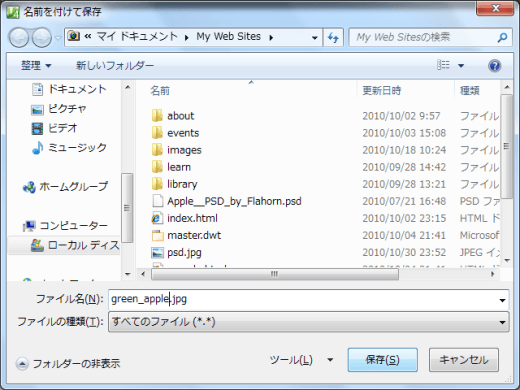Open ビデオ library in sidebar
The width and height of the screenshot is (520, 390).
pyautogui.click(x=54, y=128)
